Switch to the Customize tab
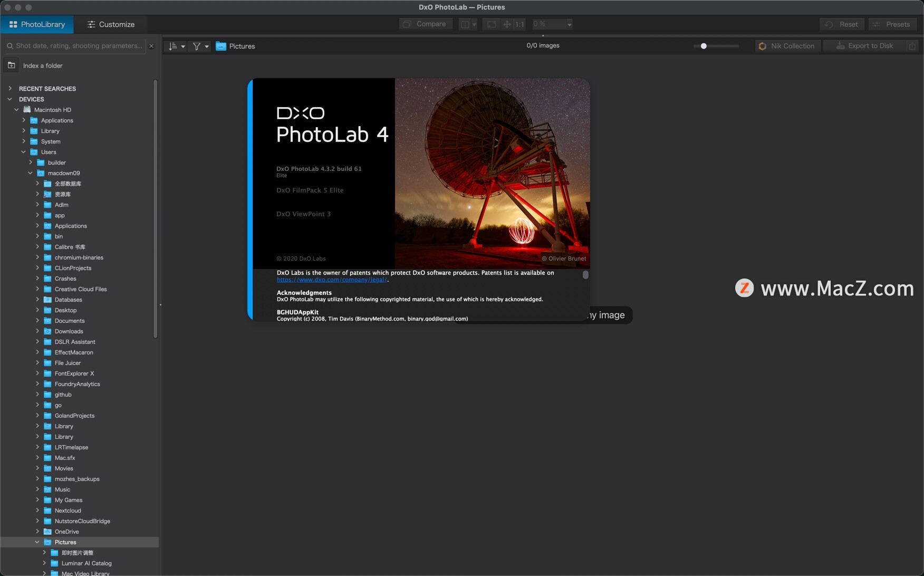This screenshot has height=576, width=924. pyautogui.click(x=111, y=24)
